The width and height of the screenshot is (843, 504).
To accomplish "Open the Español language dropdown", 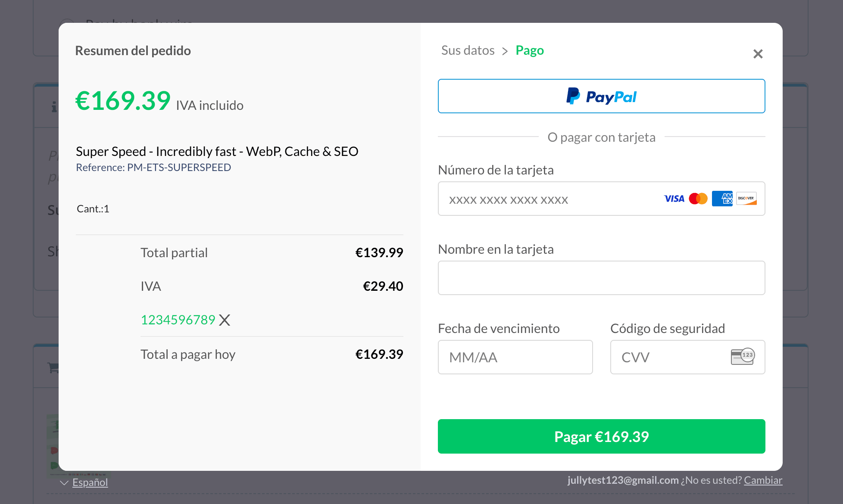I will tap(90, 482).
